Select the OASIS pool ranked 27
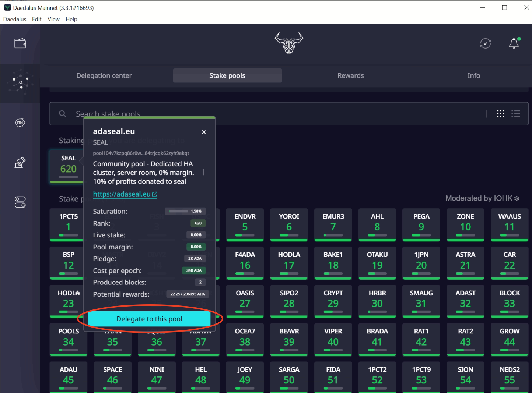This screenshot has height=393, width=532. (x=245, y=301)
